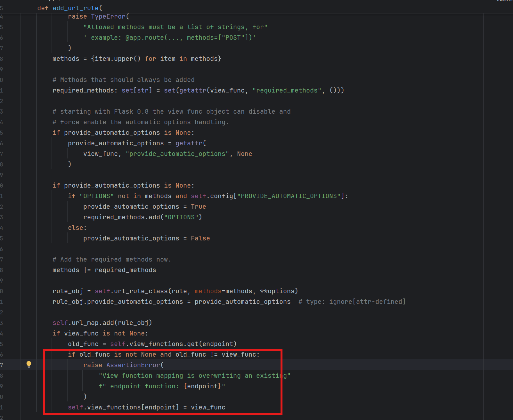513x420 pixels.
Task: Click the item.upper() call in set comprehension
Action: click(x=118, y=59)
